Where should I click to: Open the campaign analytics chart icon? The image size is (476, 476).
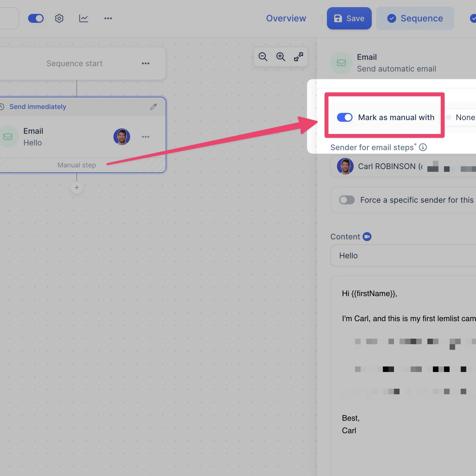pos(83,18)
